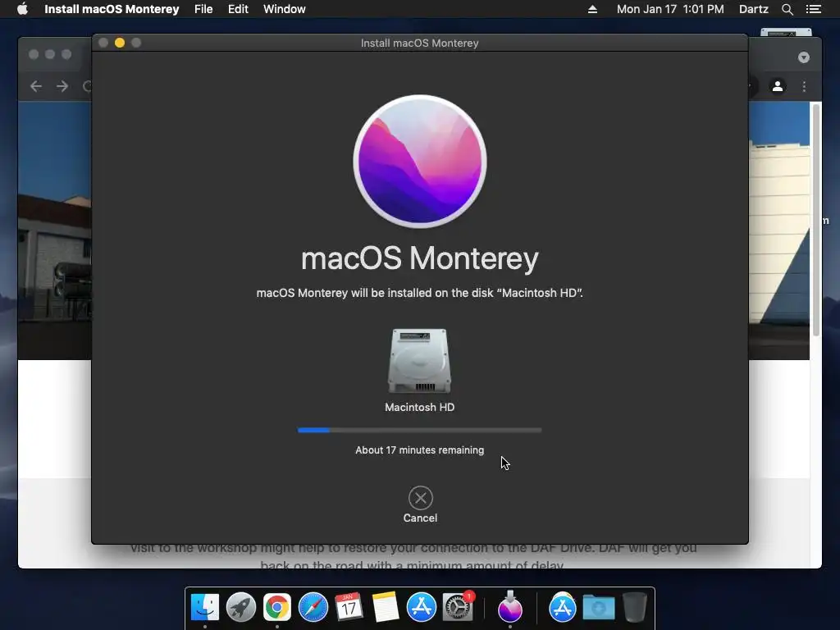
Task: Minimize the installer window with yellow button
Action: [120, 43]
